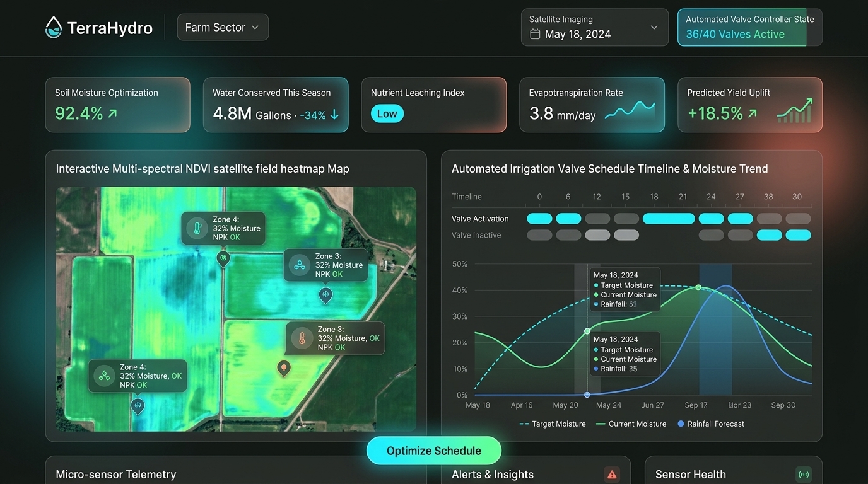868x484 pixels.
Task: Click the 3.8 mm/day value
Action: pyautogui.click(x=562, y=114)
